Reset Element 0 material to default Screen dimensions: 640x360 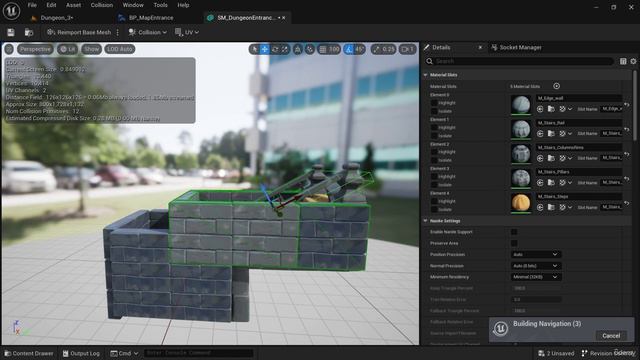pos(627,105)
